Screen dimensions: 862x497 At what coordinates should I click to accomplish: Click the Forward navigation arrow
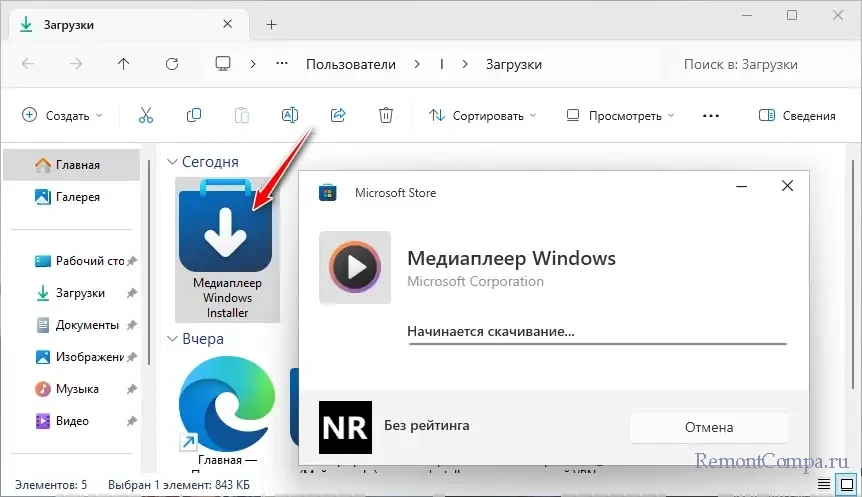(x=76, y=64)
